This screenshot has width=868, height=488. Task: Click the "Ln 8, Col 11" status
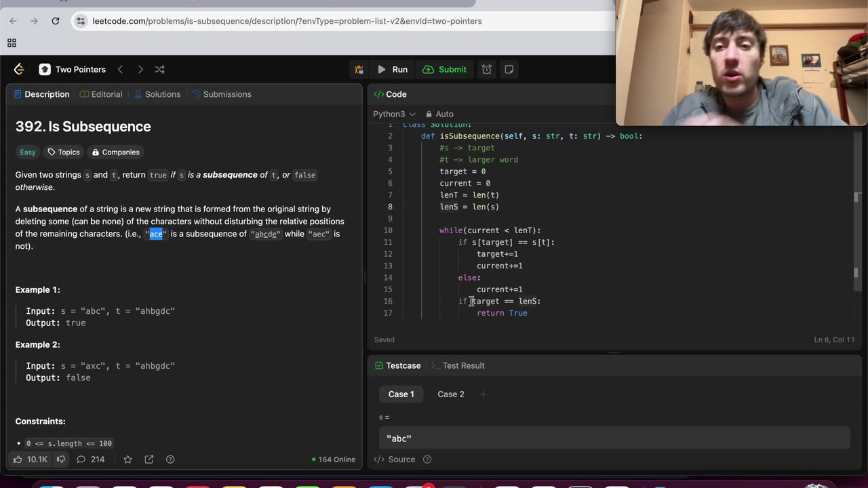(x=834, y=340)
